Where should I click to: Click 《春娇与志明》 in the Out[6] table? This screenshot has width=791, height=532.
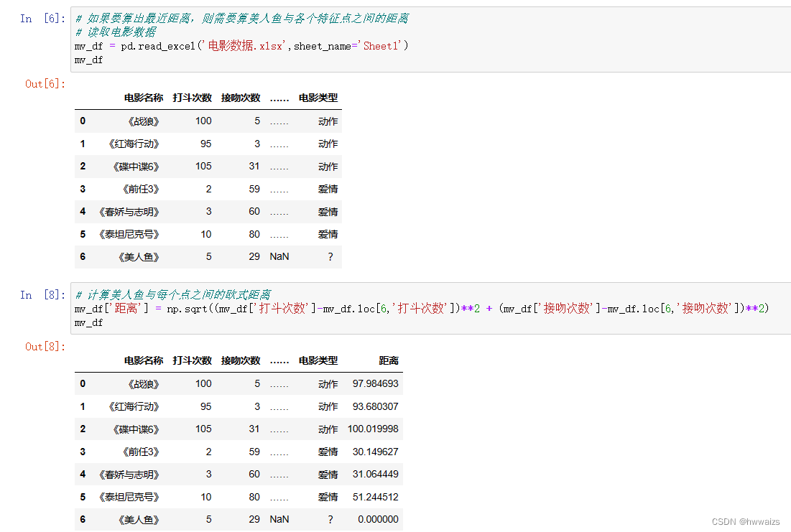[x=129, y=213]
